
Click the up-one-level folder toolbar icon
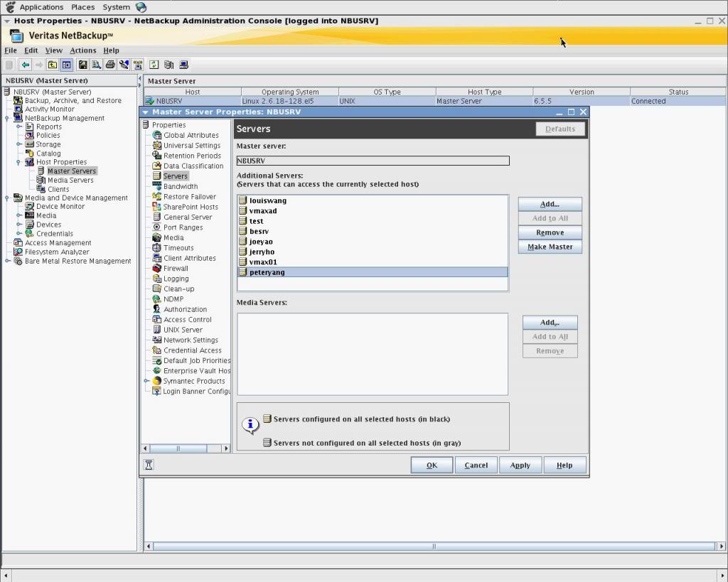click(53, 65)
